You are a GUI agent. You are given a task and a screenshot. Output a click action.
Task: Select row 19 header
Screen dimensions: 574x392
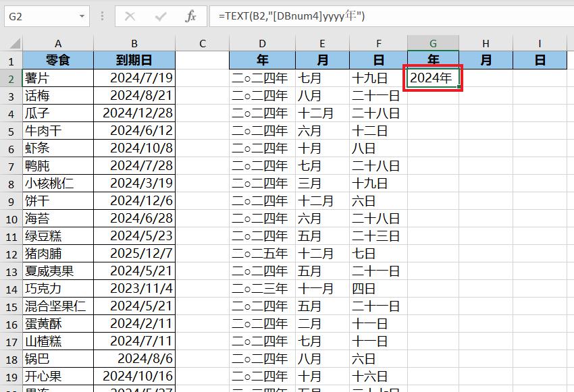click(11, 376)
